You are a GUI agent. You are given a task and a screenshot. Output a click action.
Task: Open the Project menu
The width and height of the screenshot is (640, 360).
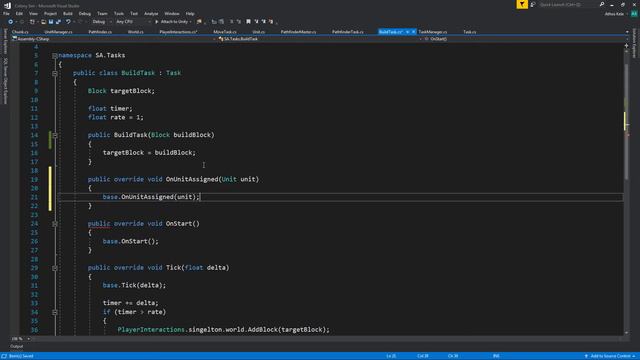click(50, 13)
